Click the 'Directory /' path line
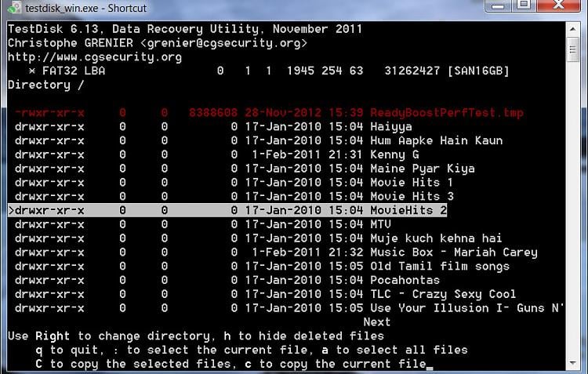 (45, 85)
